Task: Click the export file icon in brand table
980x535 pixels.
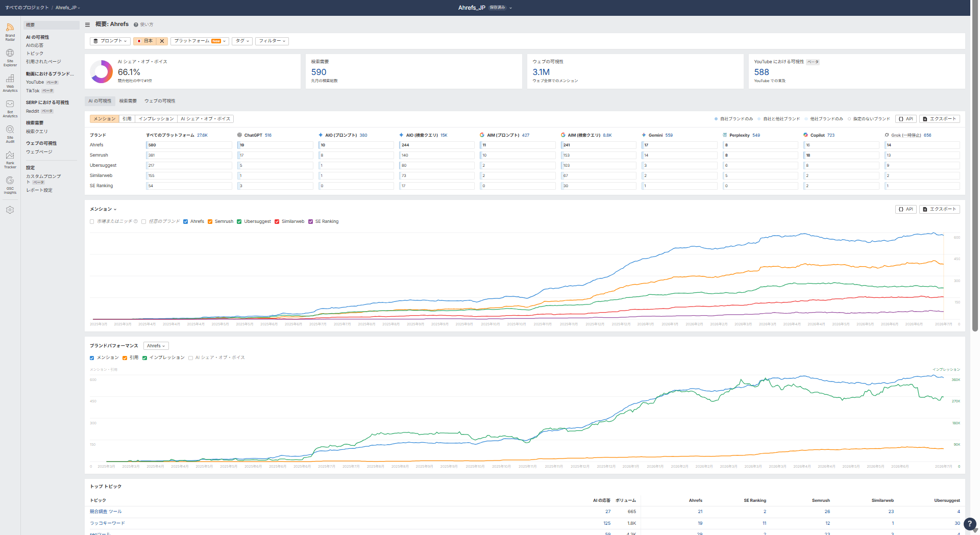Action: click(925, 119)
